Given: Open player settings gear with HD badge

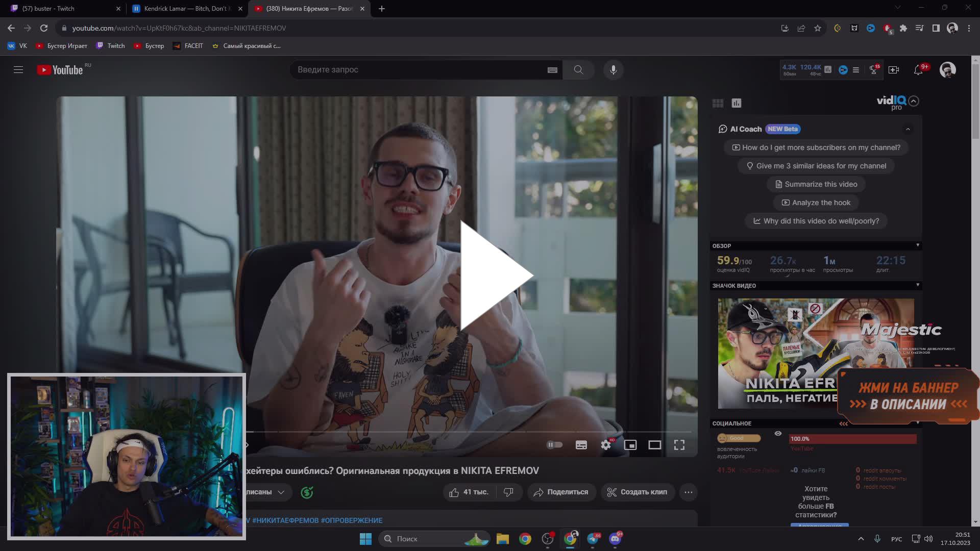Looking at the screenshot, I should pos(606,445).
